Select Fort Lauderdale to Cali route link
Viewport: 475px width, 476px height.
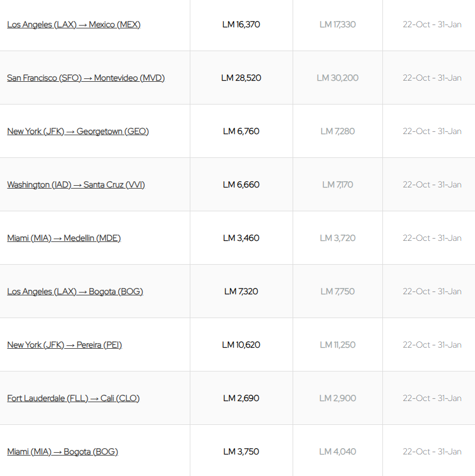(x=73, y=398)
